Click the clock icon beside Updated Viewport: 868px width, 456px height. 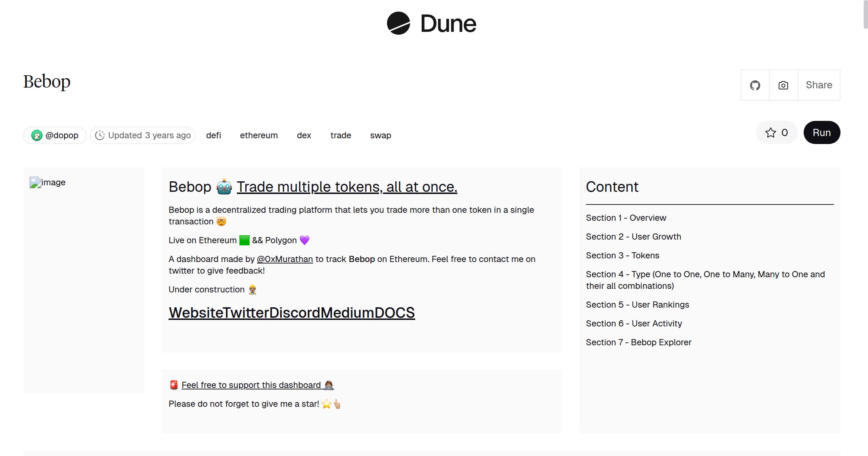click(100, 135)
